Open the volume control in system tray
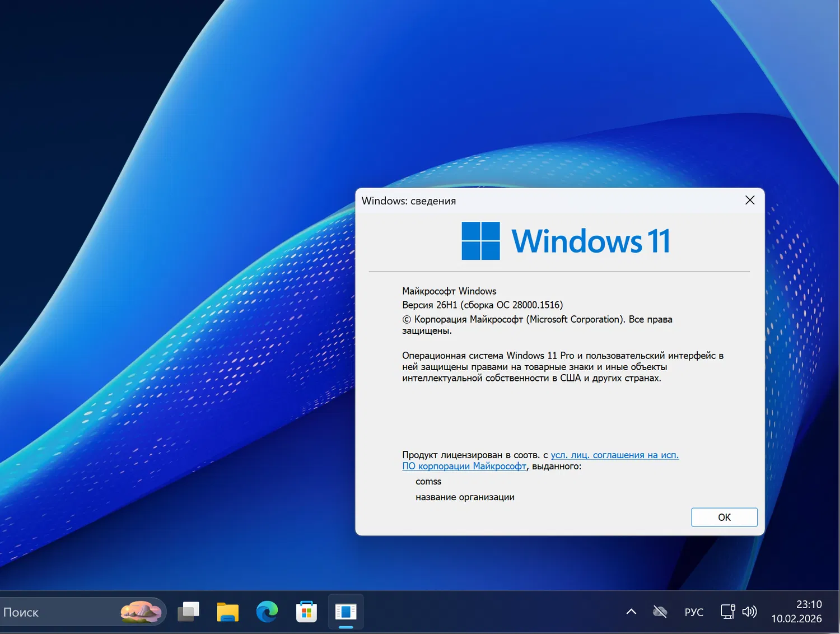Image resolution: width=840 pixels, height=634 pixels. 750,612
